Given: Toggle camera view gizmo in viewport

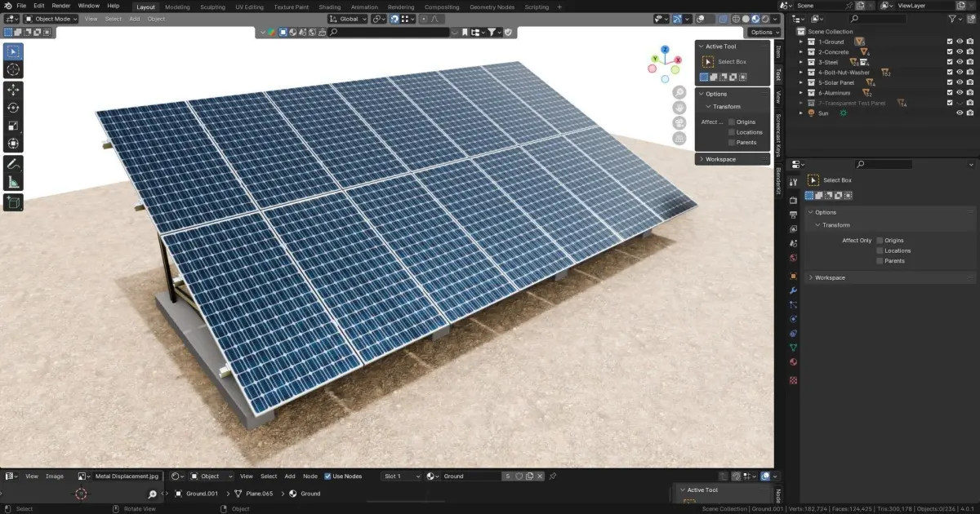Looking at the screenshot, I should pyautogui.click(x=679, y=123).
